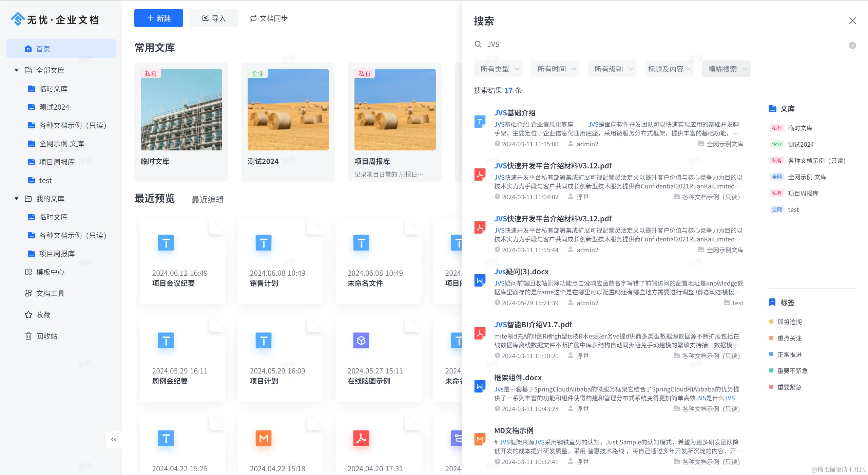This screenshot has height=475, width=868.
Task: Open the 文档工具 document tools icon
Action: 28,293
